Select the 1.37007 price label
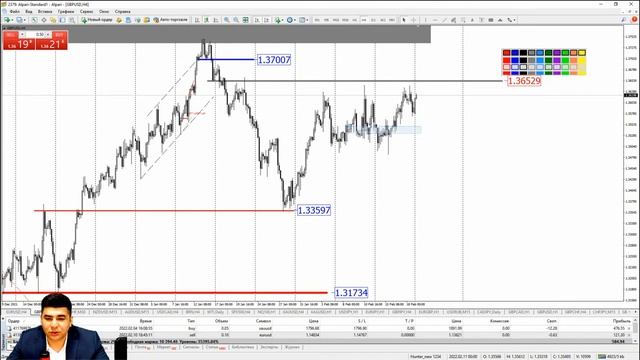This screenshot has height=360, width=640. [274, 60]
